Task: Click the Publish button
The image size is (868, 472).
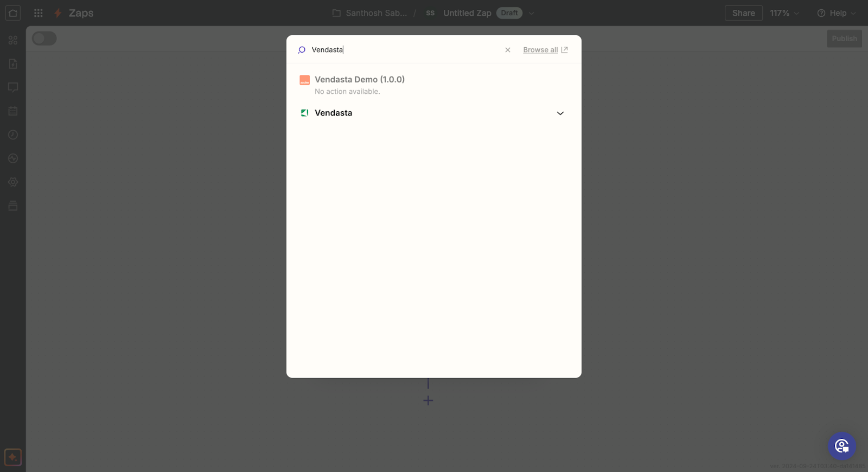Action: (845, 39)
